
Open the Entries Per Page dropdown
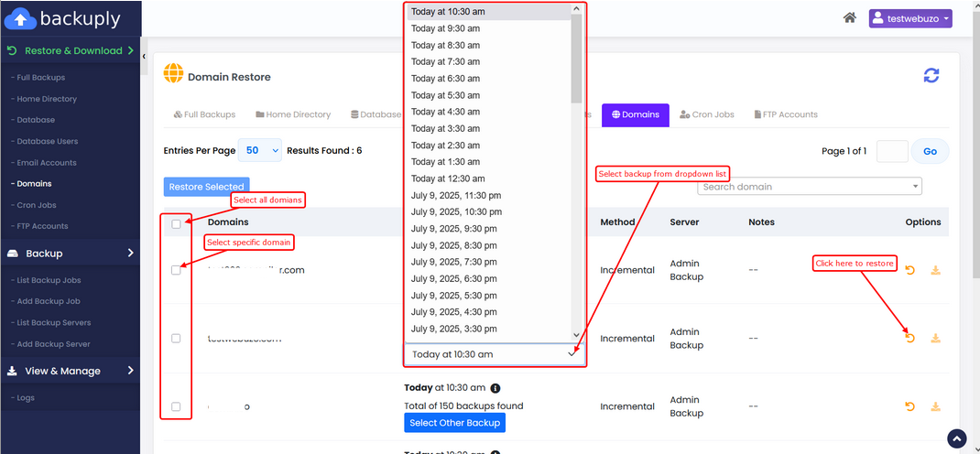[259, 150]
